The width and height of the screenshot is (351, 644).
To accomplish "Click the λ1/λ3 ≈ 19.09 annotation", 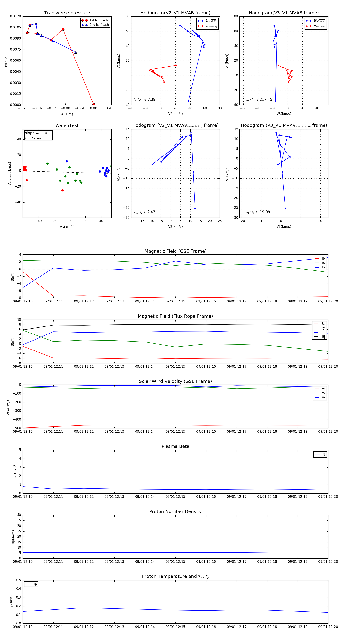I will (258, 212).
